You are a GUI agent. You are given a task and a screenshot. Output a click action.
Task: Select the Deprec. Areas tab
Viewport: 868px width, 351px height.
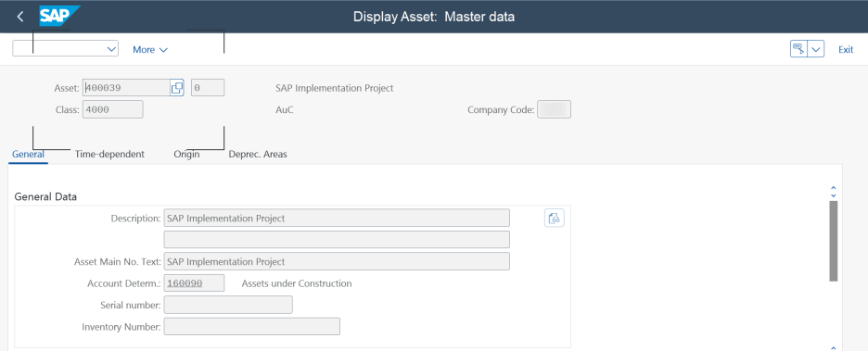pos(258,155)
